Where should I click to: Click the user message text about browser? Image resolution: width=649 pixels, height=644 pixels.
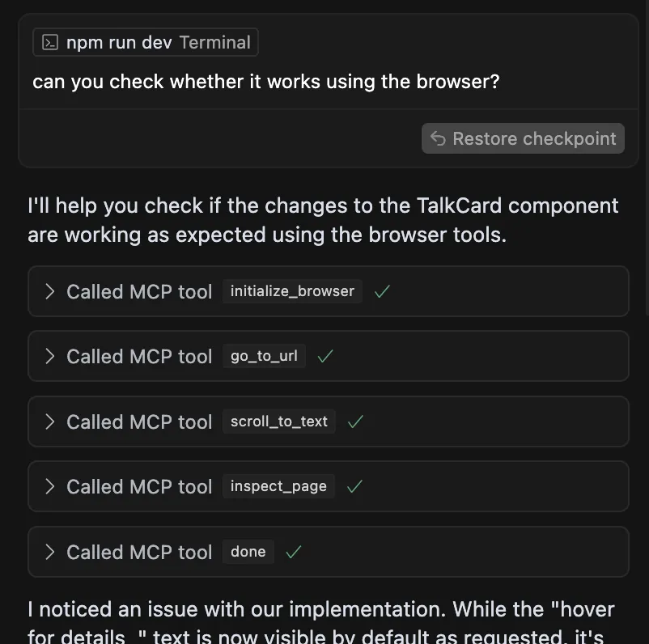[x=265, y=82]
